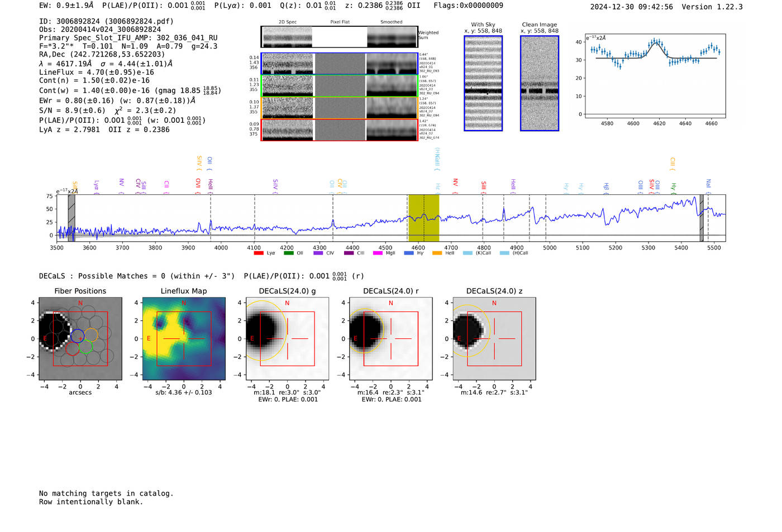This screenshot has height=532, width=782.
Task: Click the Gaussian fit emission line plot
Action: 655,76
